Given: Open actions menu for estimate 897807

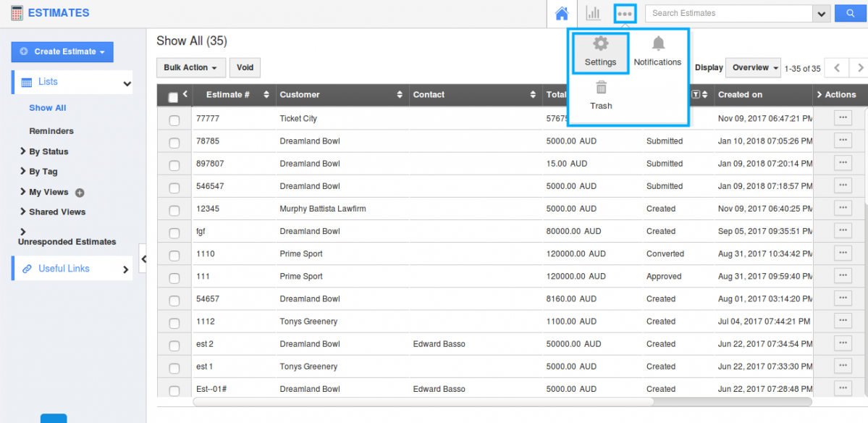Looking at the screenshot, I should point(843,163).
